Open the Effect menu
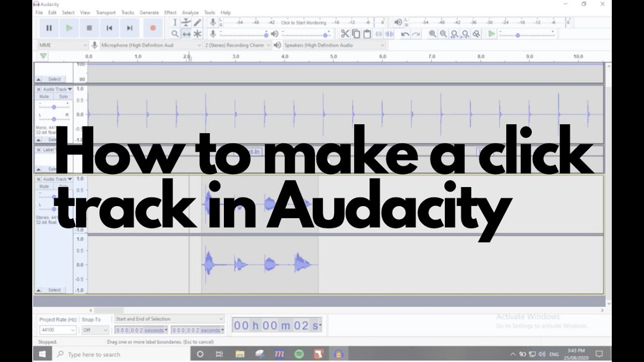 click(171, 13)
